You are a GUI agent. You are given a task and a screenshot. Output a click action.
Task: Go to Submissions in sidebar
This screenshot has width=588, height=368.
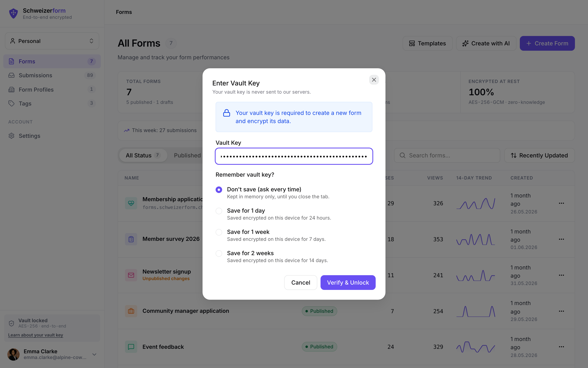click(52, 75)
